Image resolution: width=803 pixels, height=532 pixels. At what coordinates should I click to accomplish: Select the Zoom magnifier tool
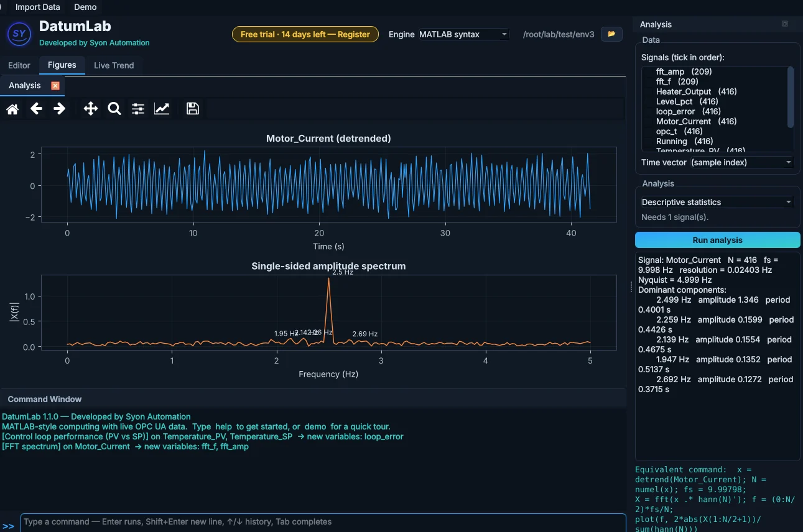coord(114,109)
